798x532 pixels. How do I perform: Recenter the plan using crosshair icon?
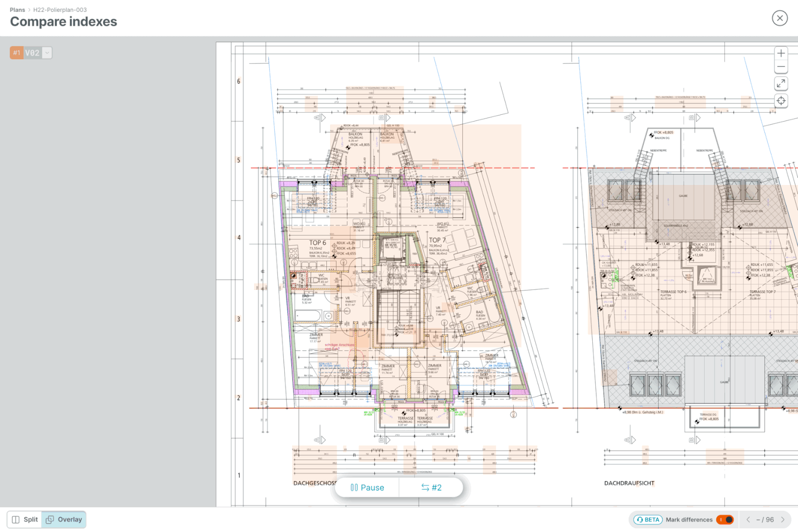click(781, 101)
